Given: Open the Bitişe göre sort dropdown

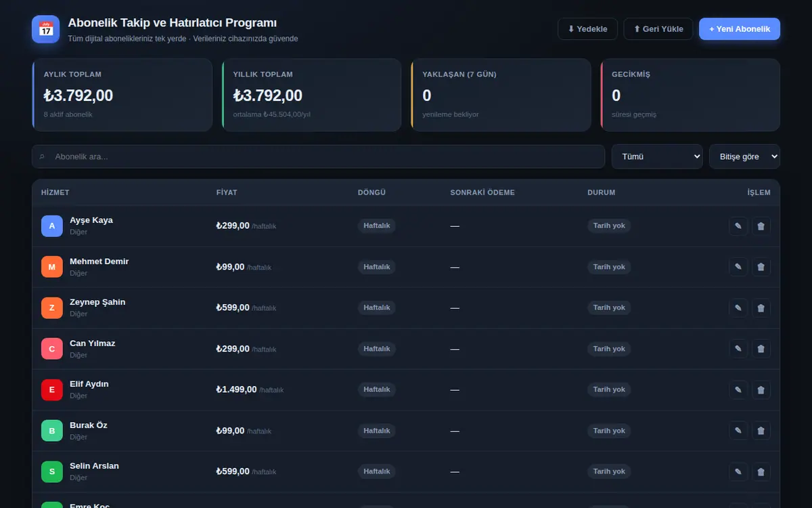Looking at the screenshot, I should (744, 156).
